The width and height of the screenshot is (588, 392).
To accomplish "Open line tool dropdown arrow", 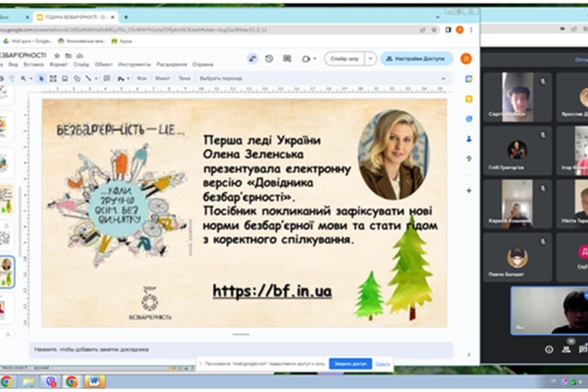I will tap(96, 78).
